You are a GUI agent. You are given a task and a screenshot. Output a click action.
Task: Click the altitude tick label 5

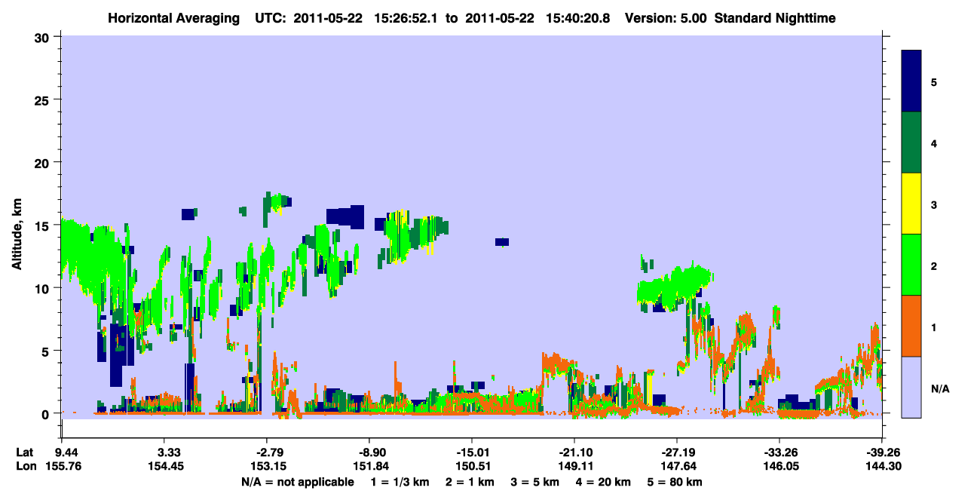coord(47,351)
